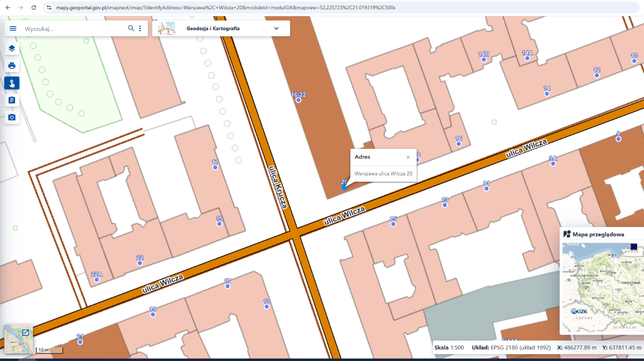Click address point 22A on the map
Image resolution: width=644 pixels, height=361 pixels.
(x=97, y=280)
